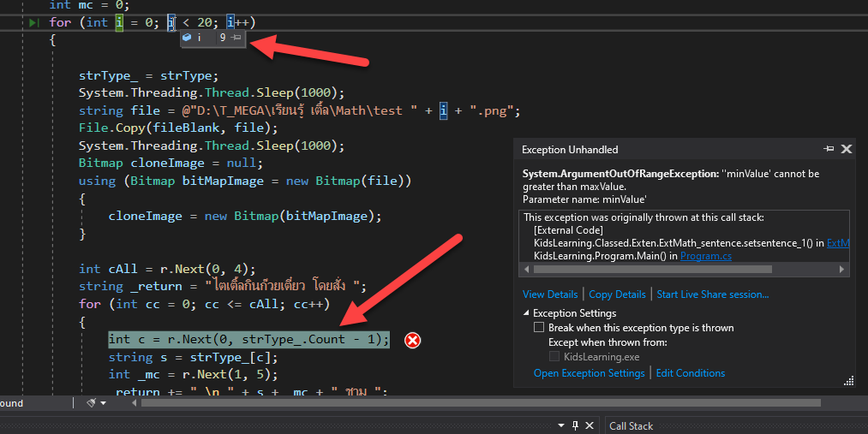Click the code cleanup broom icon
This screenshot has width=868, height=434.
[x=91, y=403]
